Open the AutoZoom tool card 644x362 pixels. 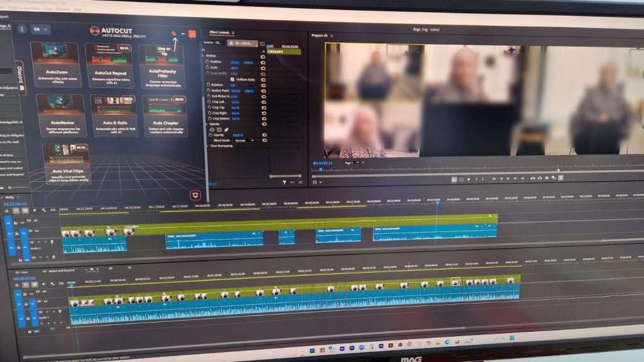point(57,65)
